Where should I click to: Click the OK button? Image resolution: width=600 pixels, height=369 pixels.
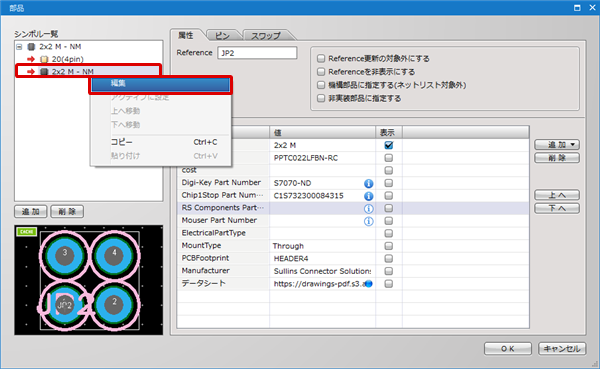tap(507, 349)
